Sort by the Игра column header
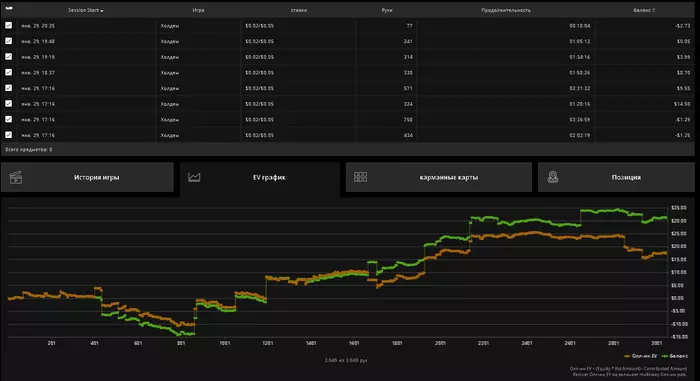700x381 pixels. pos(198,10)
